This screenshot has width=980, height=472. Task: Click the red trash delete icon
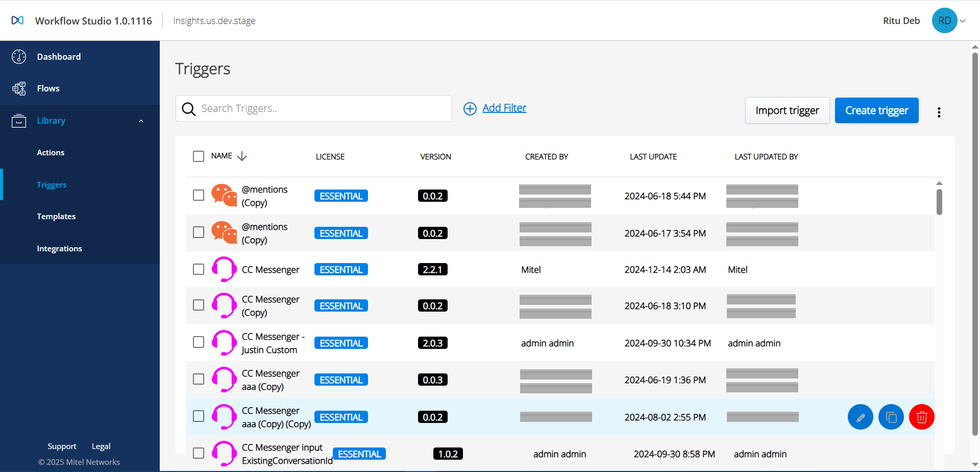tap(921, 417)
